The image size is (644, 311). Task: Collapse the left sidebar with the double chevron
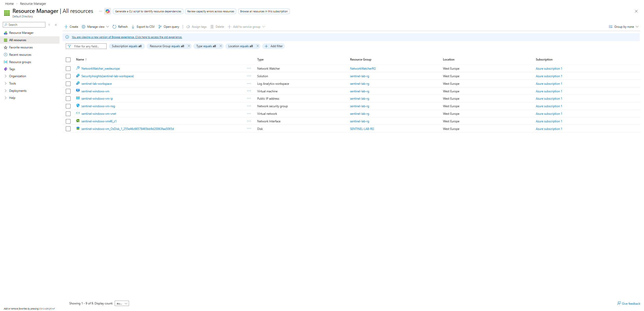point(56,25)
